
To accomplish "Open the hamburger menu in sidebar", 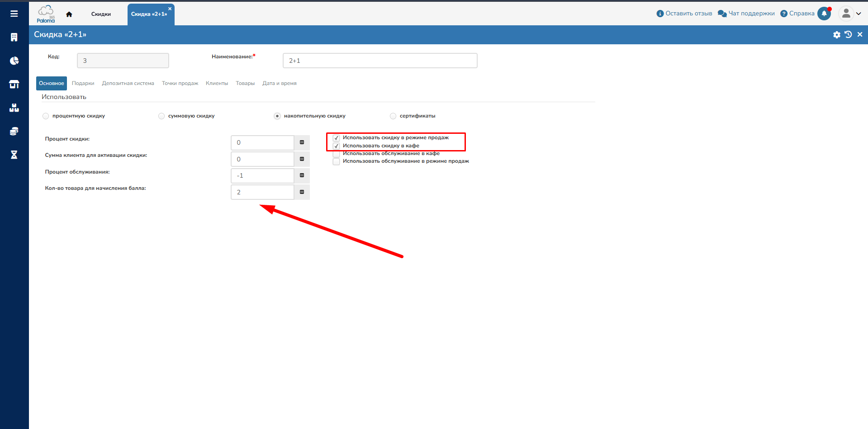I will pyautogui.click(x=14, y=14).
